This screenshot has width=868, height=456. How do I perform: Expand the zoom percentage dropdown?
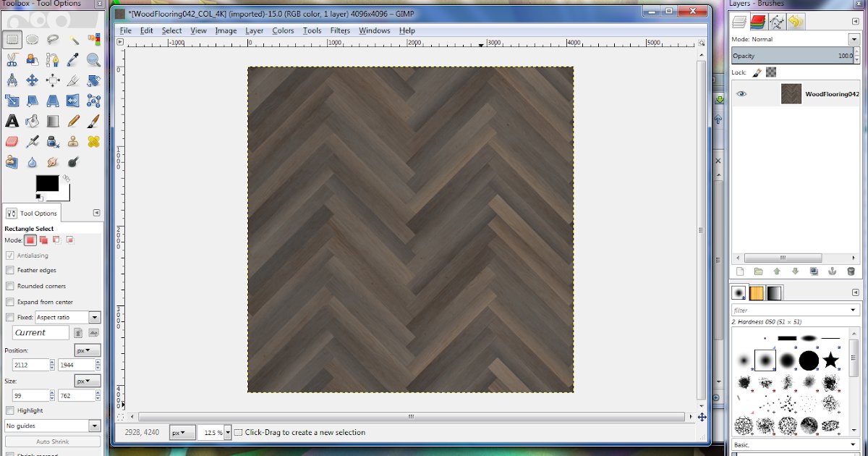228,433
